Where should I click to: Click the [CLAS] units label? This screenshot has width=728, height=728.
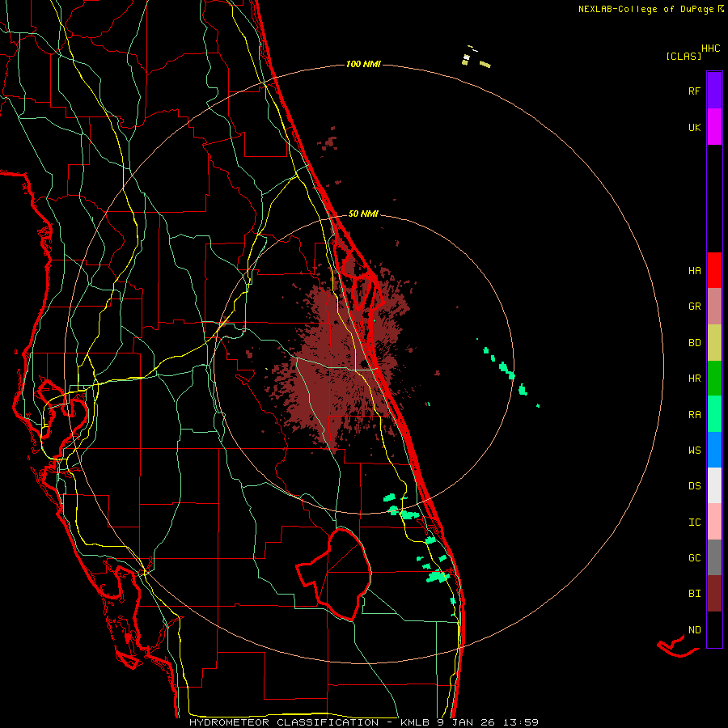click(684, 56)
